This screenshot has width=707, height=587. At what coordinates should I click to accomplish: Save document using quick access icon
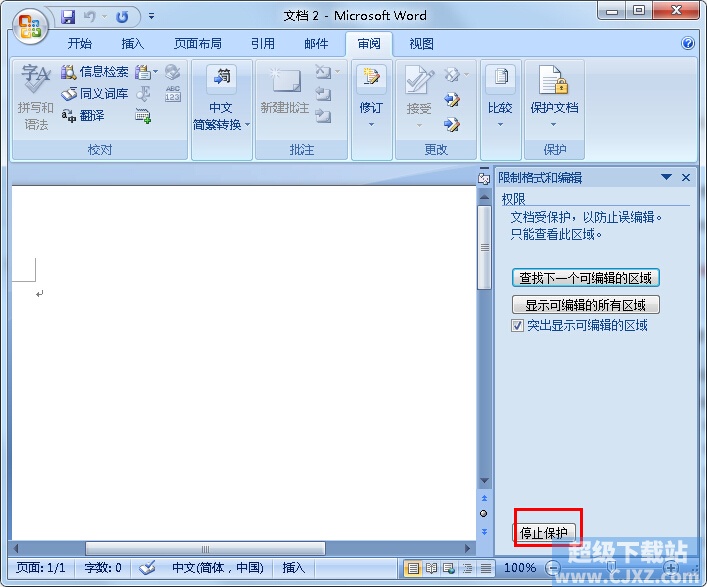pyautogui.click(x=68, y=17)
